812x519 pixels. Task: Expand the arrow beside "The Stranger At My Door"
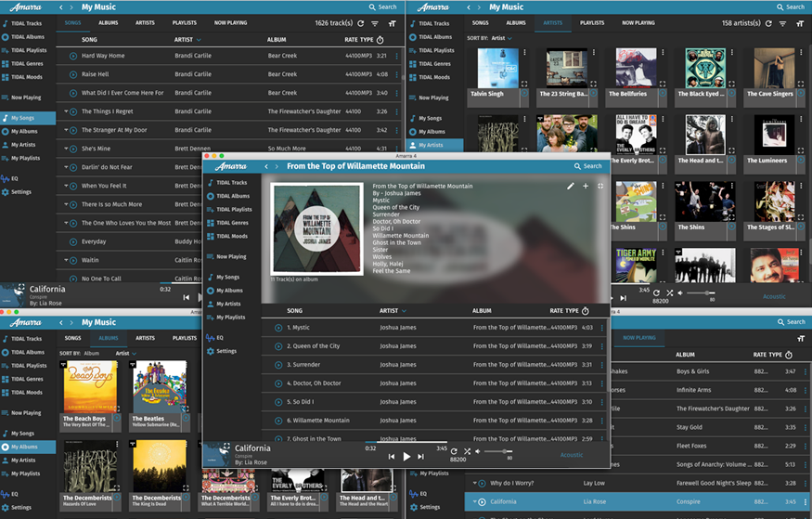click(x=67, y=130)
